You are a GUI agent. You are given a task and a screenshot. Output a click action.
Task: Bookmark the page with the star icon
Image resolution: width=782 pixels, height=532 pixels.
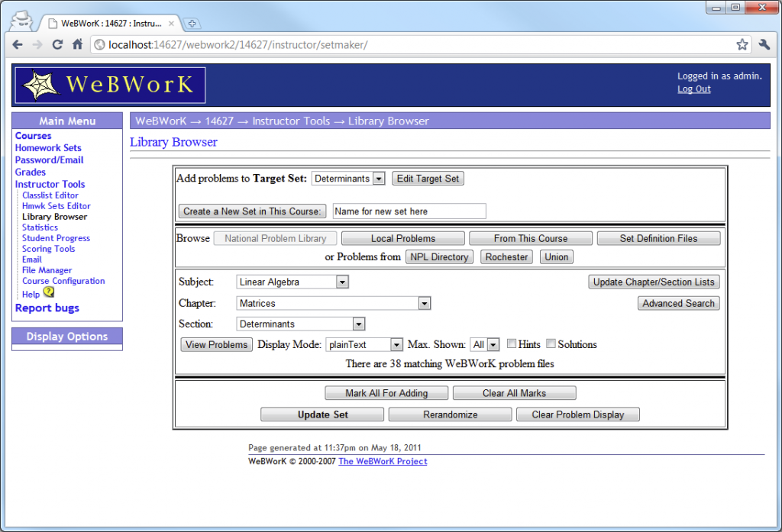pos(742,44)
